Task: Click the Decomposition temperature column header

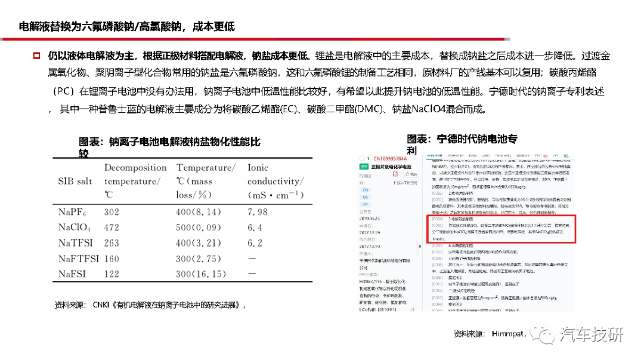Action: coord(135,181)
